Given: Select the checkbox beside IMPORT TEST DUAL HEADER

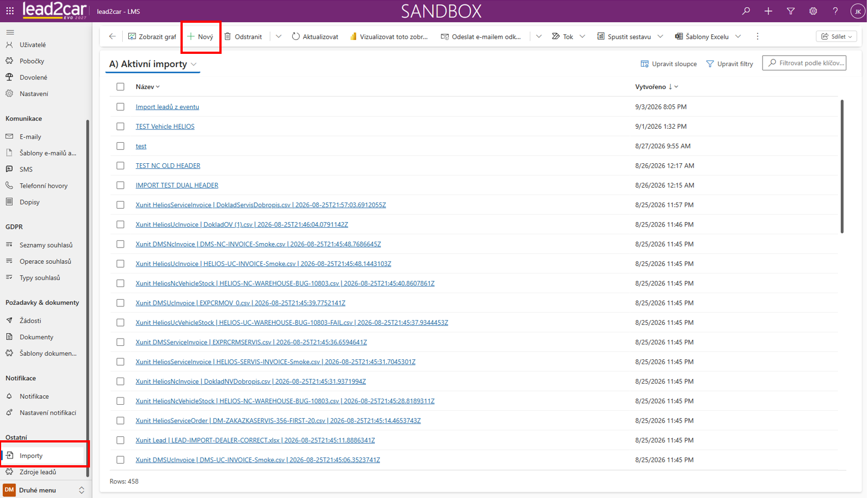Looking at the screenshot, I should (121, 185).
